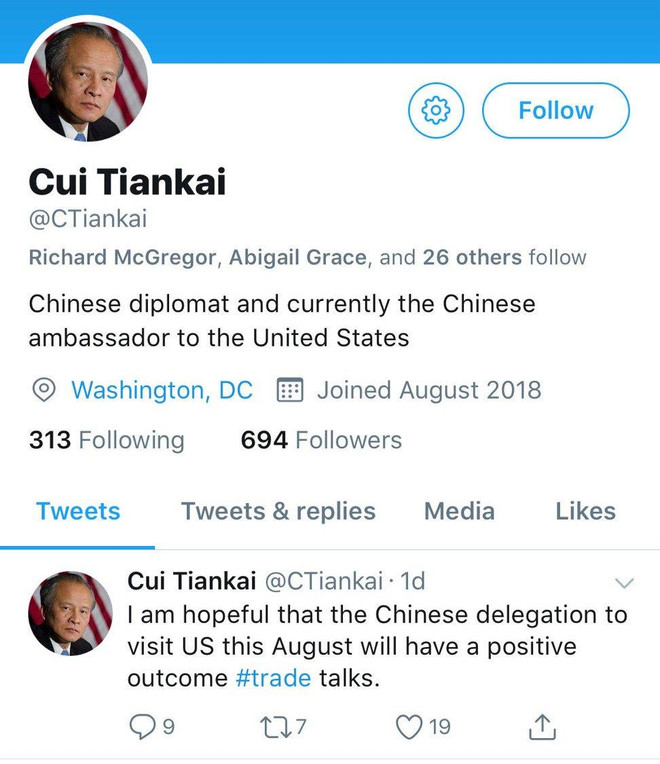View the 694 Followers list
The height and width of the screenshot is (764, 660).
point(321,440)
